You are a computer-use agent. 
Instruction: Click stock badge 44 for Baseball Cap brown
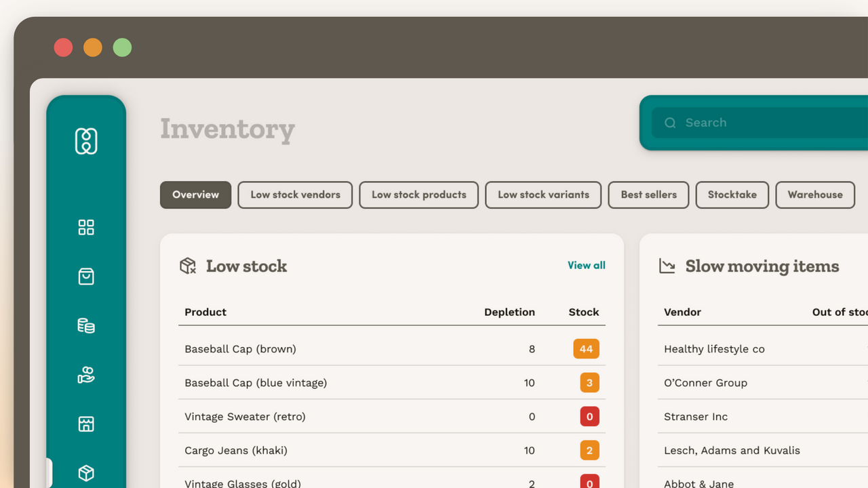click(x=586, y=349)
